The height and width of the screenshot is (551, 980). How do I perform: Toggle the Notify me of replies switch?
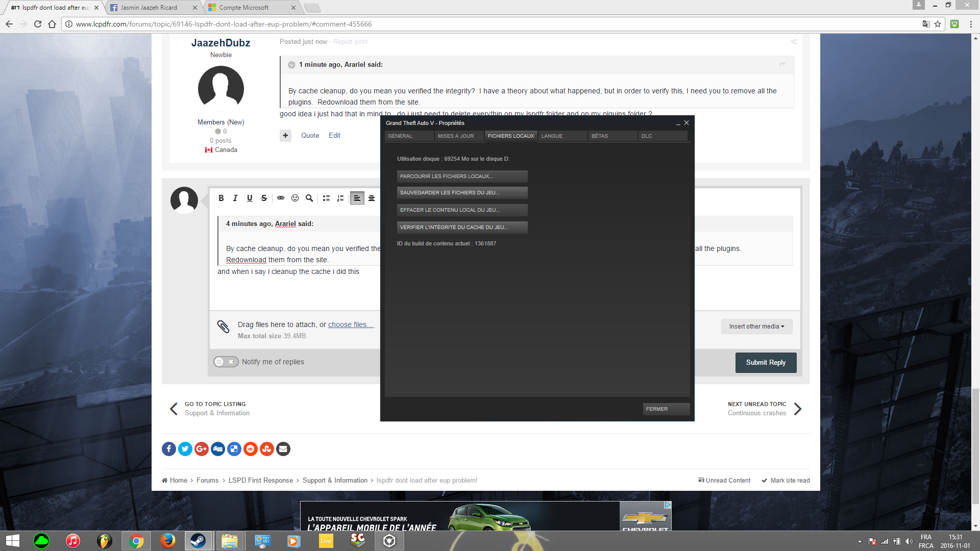226,362
